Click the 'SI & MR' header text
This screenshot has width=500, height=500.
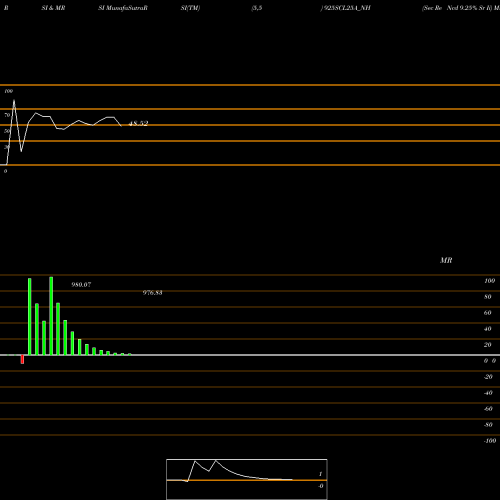tap(53, 8)
